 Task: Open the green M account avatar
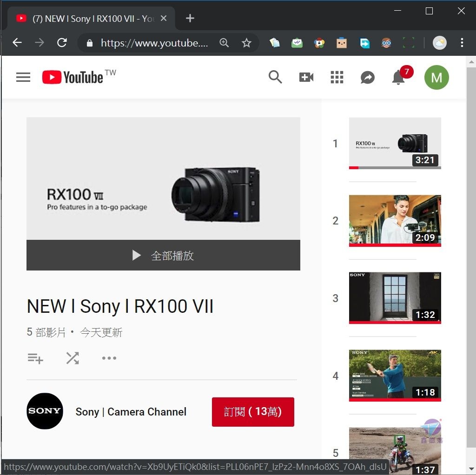[436, 78]
